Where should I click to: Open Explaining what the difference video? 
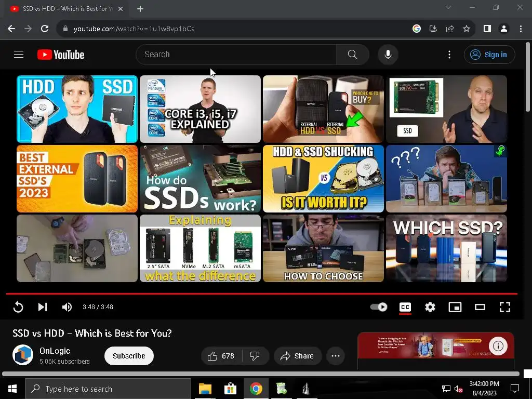coord(200,248)
